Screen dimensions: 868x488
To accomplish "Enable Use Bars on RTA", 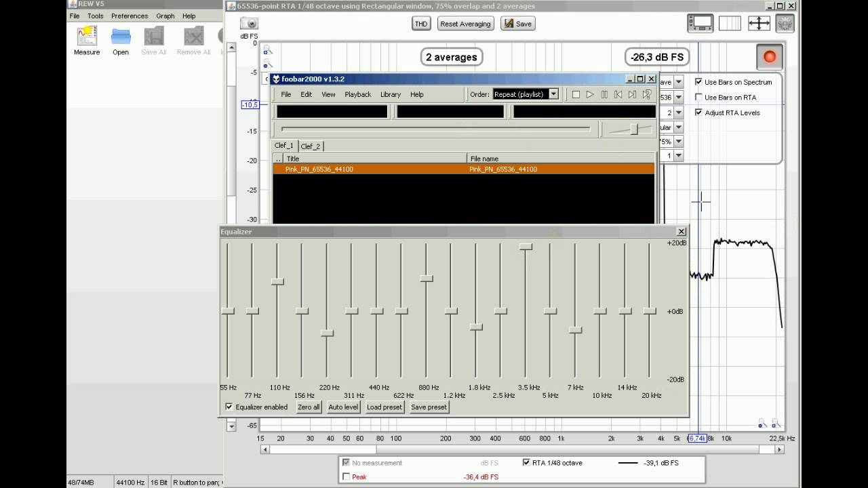I will pyautogui.click(x=698, y=98).
